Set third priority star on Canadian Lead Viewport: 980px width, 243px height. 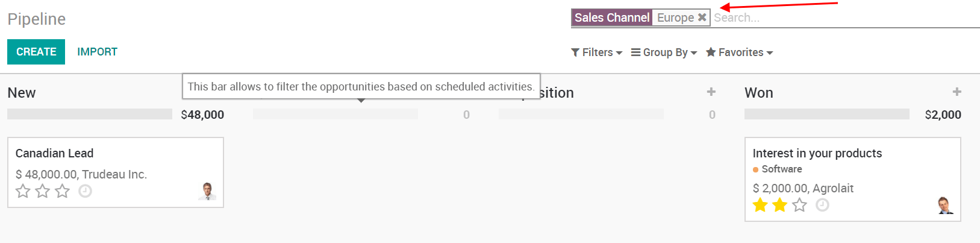pyautogui.click(x=63, y=191)
